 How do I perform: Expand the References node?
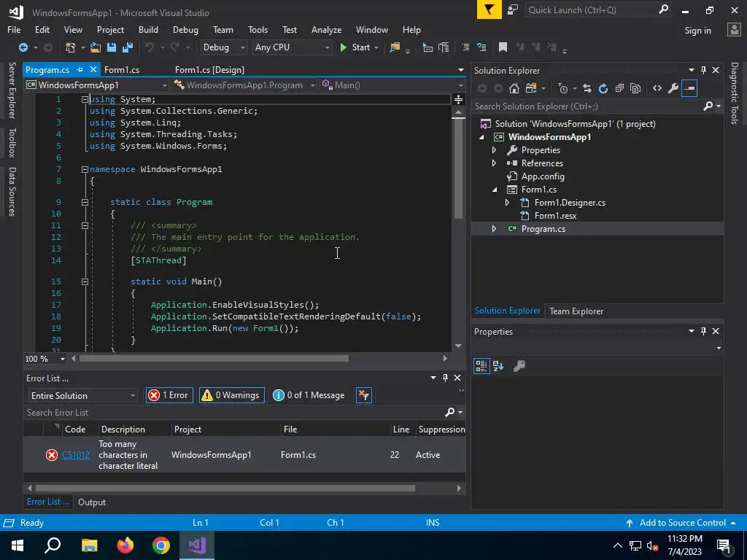494,163
